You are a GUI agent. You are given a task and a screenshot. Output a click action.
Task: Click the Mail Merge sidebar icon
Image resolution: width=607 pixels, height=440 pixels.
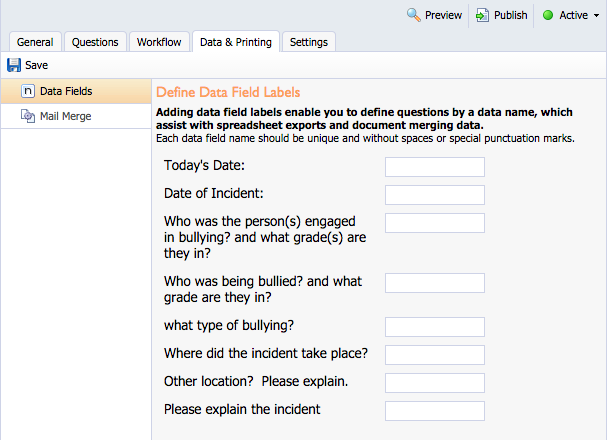tap(27, 116)
